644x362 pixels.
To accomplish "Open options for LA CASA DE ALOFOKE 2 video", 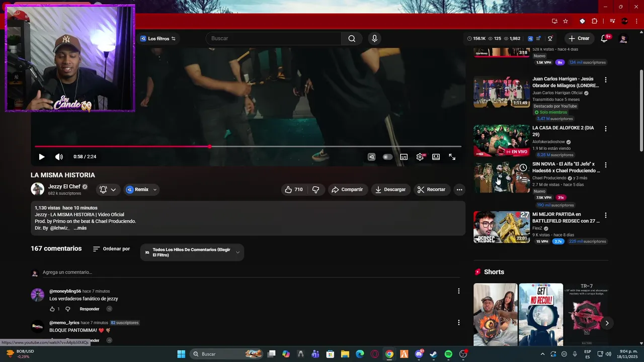I will 606,129.
